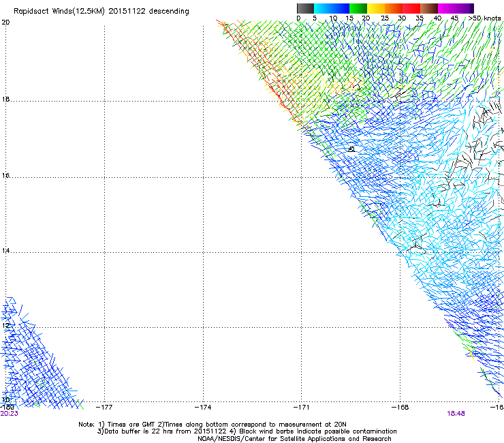Click the latitude label "12"
Viewport: 504px width, 443px height.
[x=5, y=325]
